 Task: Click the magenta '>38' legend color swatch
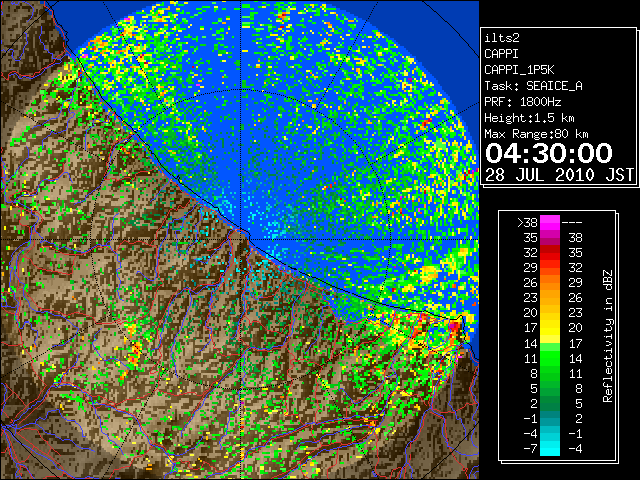[x=550, y=223]
